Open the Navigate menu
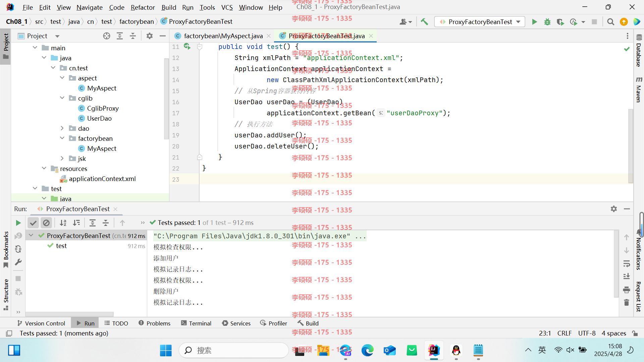 [90, 7]
